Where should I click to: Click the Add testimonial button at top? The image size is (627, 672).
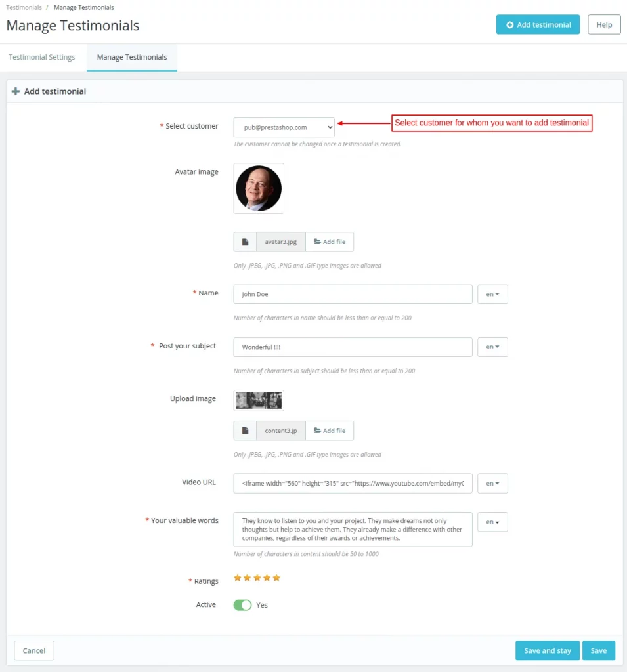click(538, 25)
